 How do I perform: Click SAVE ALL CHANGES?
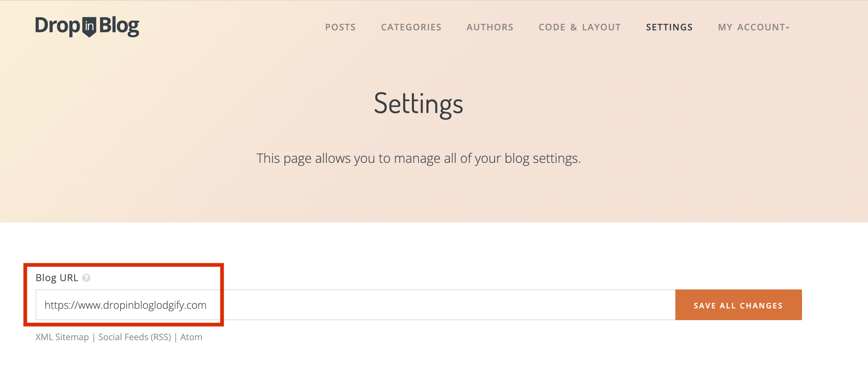(x=738, y=305)
